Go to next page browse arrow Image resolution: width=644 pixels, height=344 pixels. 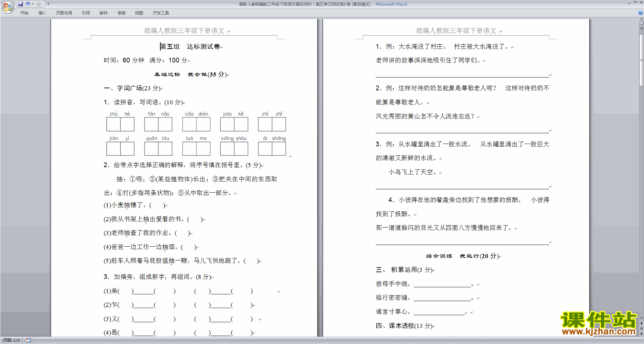click(x=641, y=334)
